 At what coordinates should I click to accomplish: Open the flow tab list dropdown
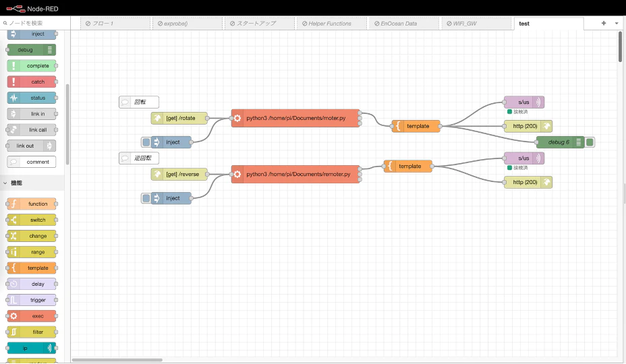[617, 23]
